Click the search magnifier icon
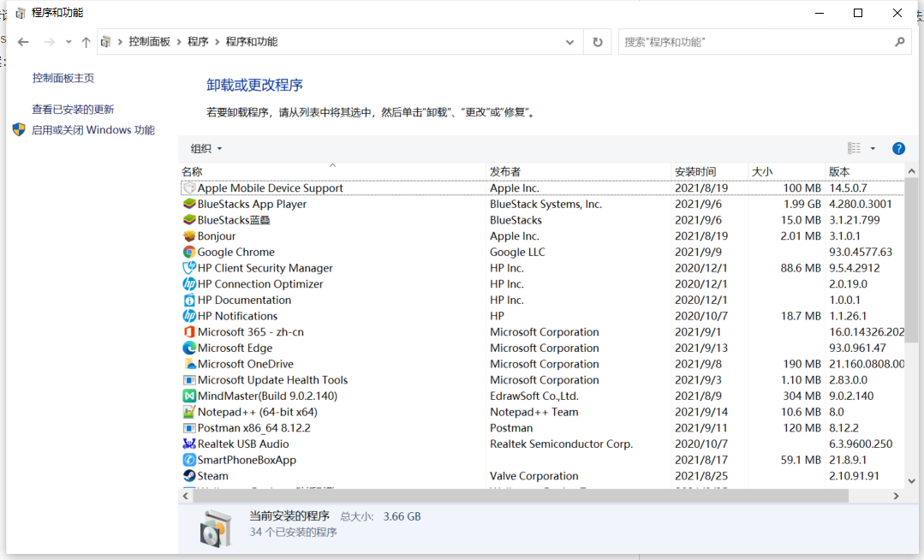Image resolution: width=924 pixels, height=560 pixels. pos(899,42)
